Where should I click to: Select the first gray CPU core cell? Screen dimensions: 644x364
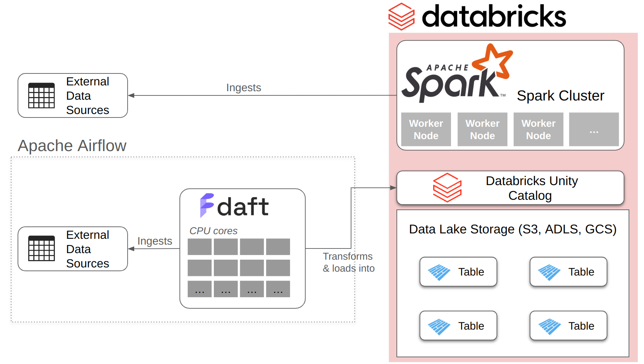pos(199,247)
